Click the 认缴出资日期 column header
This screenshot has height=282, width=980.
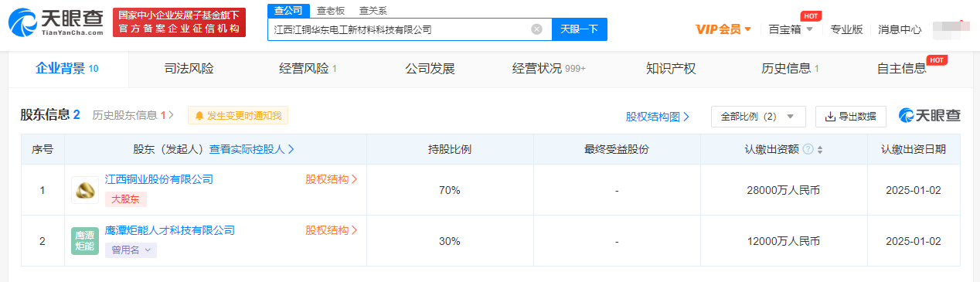(x=913, y=149)
